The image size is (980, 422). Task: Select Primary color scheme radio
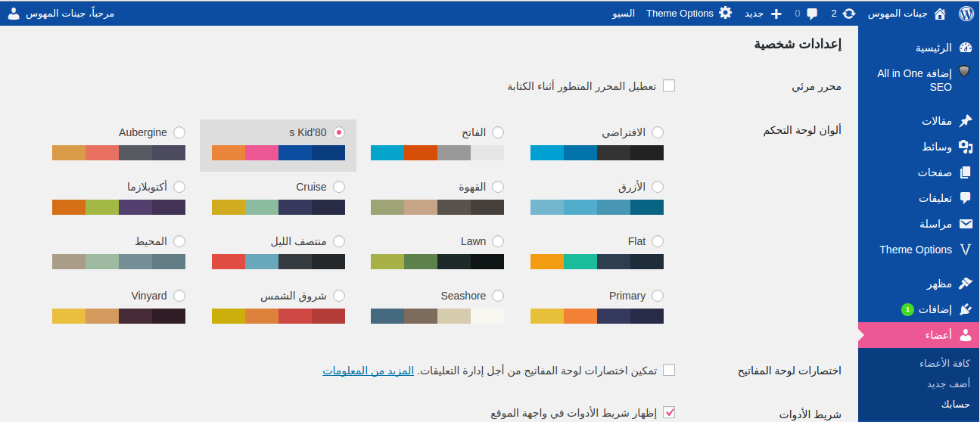click(658, 296)
